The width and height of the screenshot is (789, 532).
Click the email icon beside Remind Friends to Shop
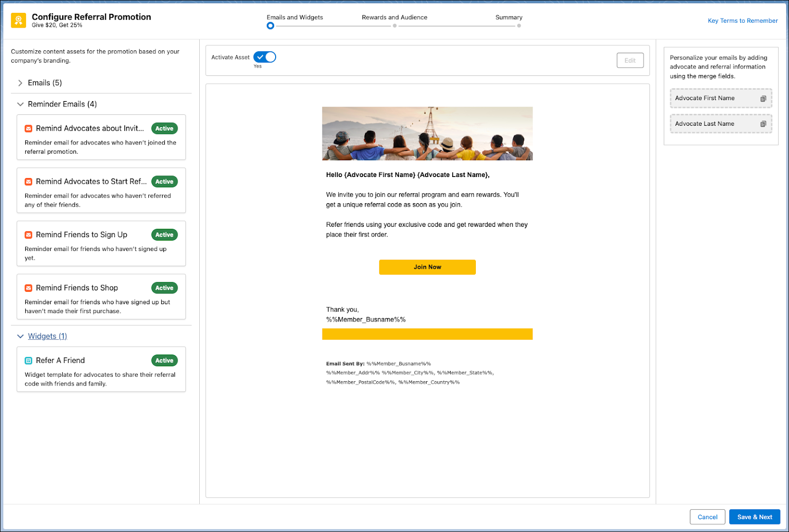tap(29, 287)
